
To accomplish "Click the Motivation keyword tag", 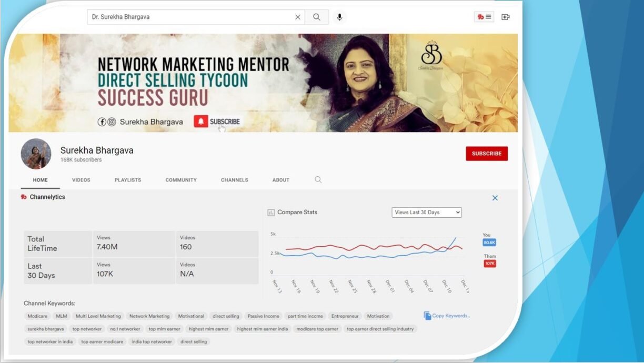I will tap(378, 316).
